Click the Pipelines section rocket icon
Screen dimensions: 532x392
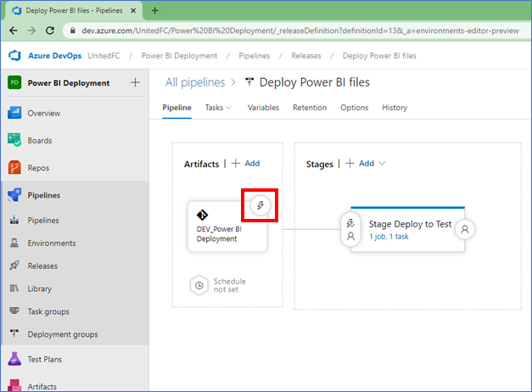[14, 195]
